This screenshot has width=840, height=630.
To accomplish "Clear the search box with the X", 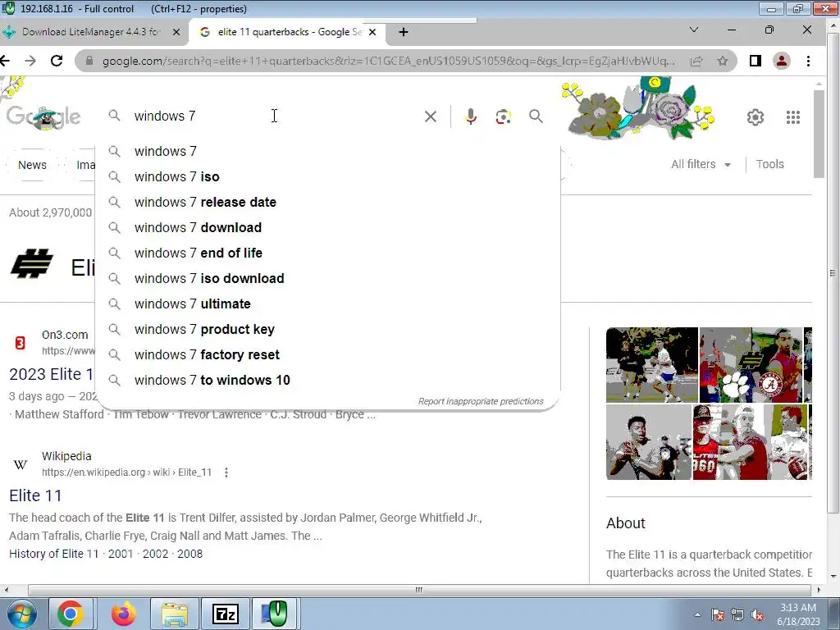I will point(430,116).
